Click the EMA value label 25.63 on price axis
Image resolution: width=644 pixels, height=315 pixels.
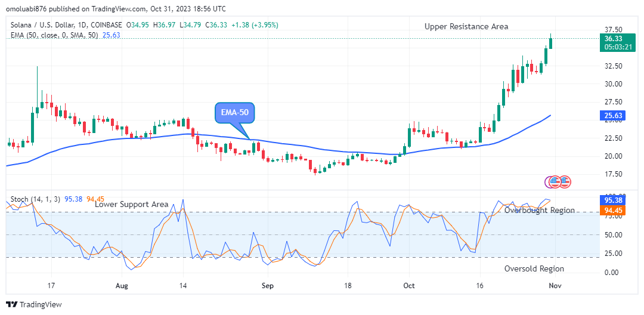(x=614, y=116)
